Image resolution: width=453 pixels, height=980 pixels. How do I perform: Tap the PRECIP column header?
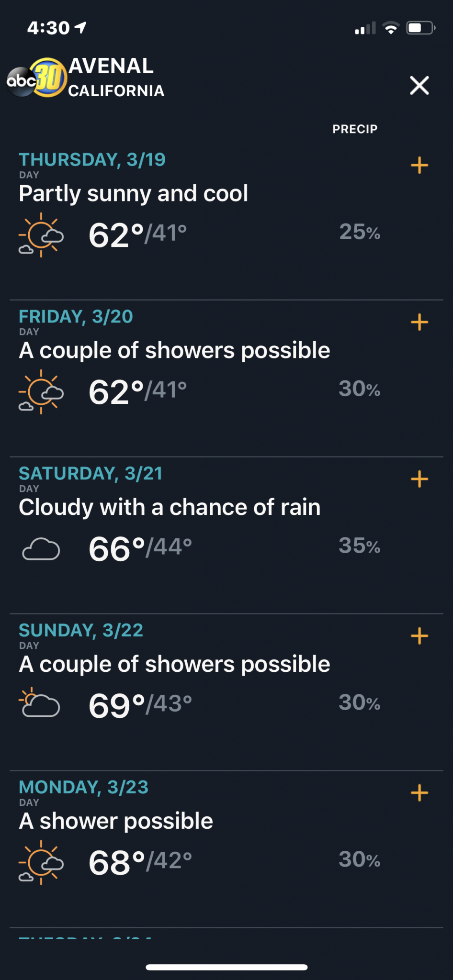click(355, 129)
